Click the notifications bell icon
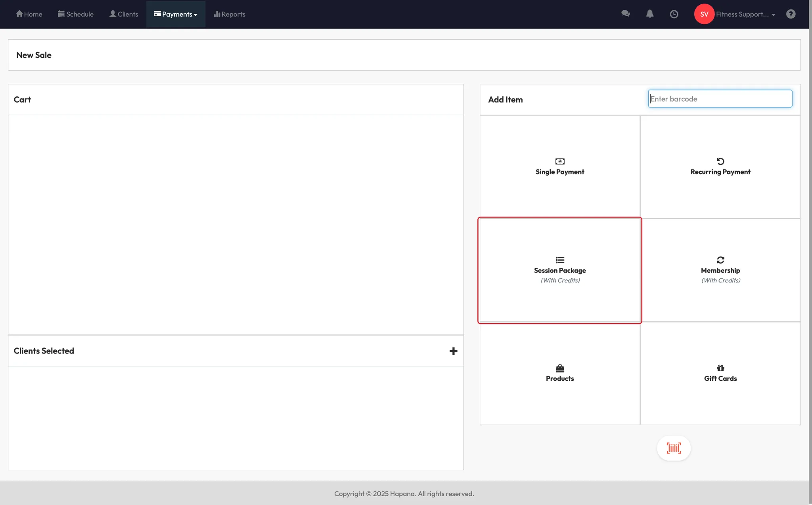This screenshot has width=812, height=505. coord(649,14)
